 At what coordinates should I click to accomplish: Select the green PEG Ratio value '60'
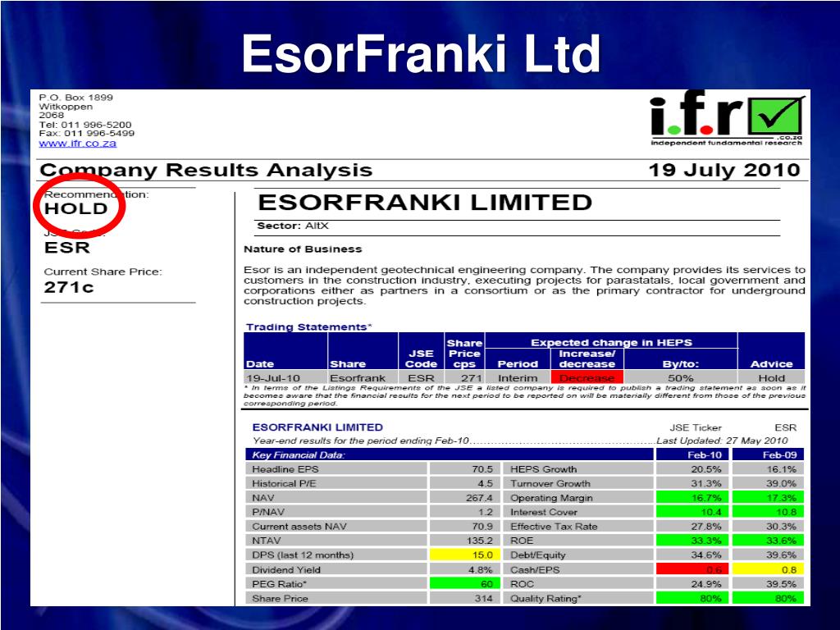[465, 583]
